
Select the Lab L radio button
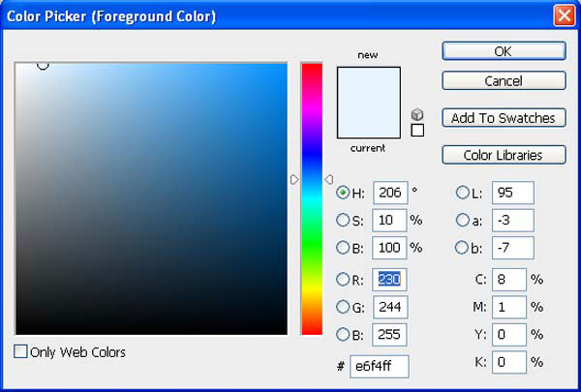[462, 193]
